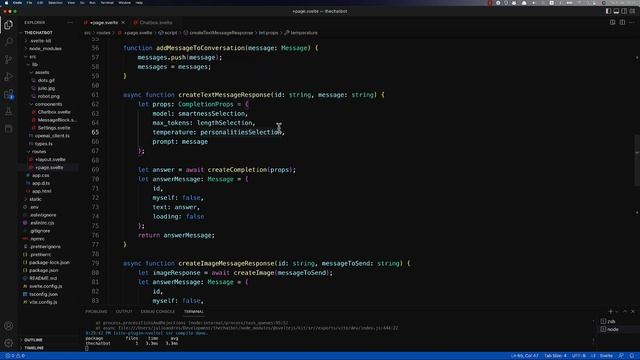Screen dimensions: 640x360
Task: Collapse the routes folder
Action: (39, 151)
